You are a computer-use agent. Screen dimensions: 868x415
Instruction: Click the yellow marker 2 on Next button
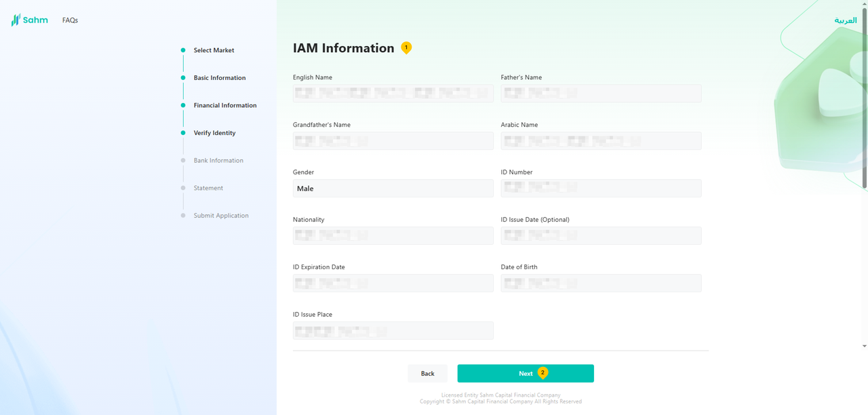[x=542, y=373]
